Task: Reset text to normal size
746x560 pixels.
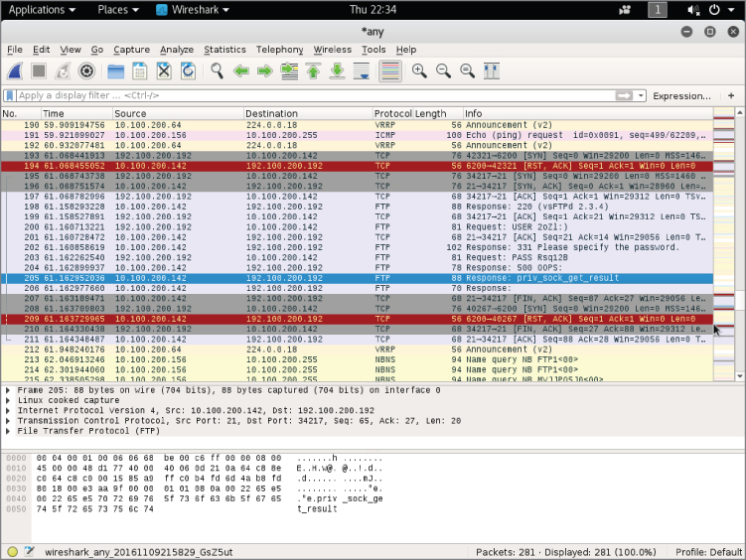Action: (467, 71)
